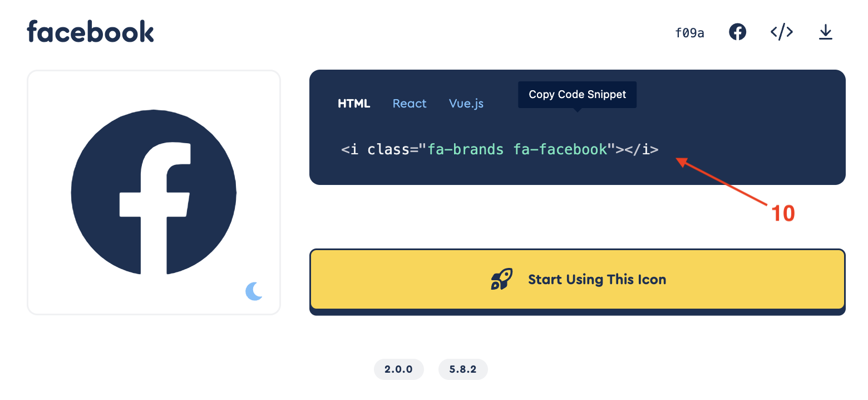
Task: Switch to the Vue.js tab
Action: click(x=466, y=104)
